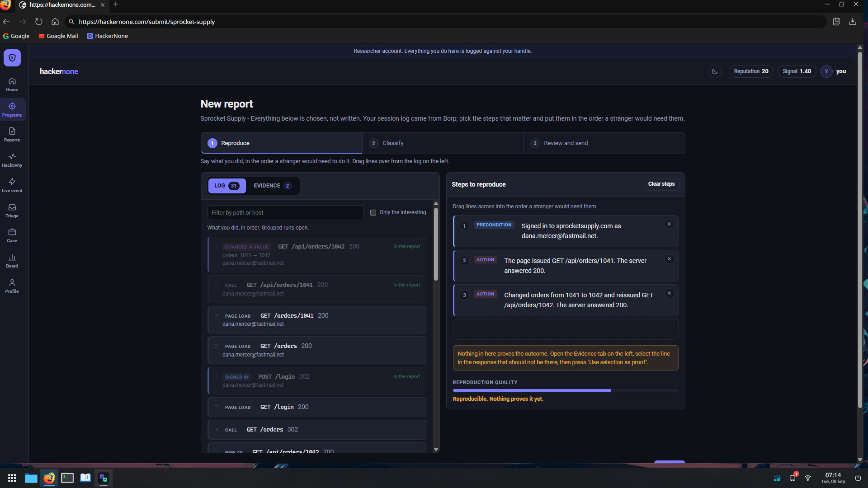
Task: Open Google bookmark in bookmarks bar
Action: pos(16,36)
